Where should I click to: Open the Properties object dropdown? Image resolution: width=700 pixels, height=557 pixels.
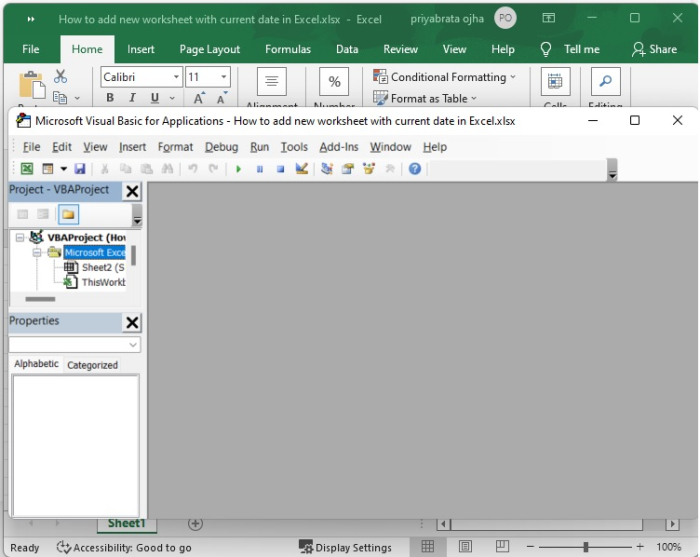point(133,345)
